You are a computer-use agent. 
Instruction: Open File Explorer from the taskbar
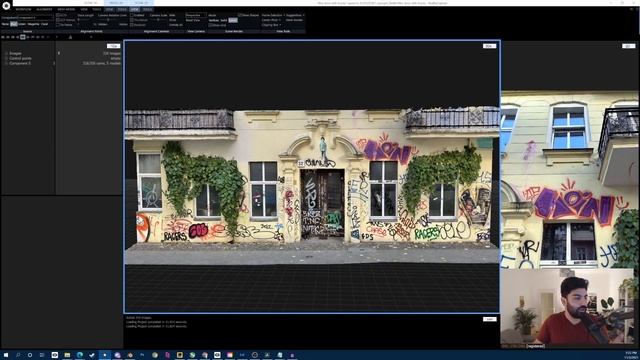[67, 355]
